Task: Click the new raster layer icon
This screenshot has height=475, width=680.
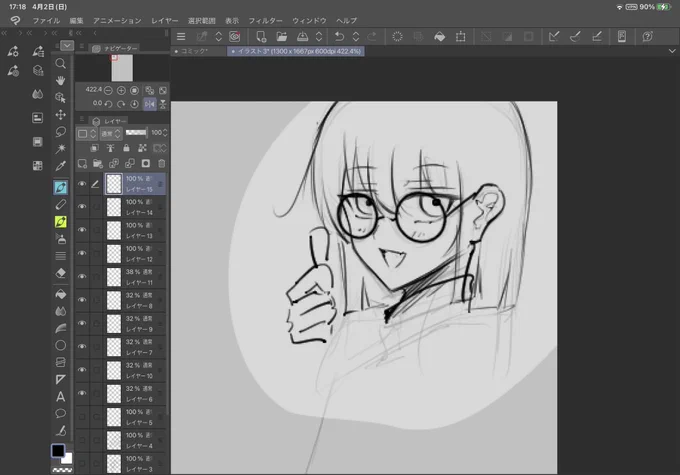Action: coord(82,164)
